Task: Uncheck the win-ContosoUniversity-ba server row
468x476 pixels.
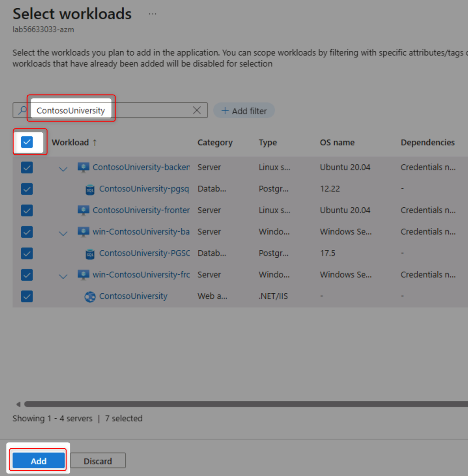Action: (x=27, y=232)
